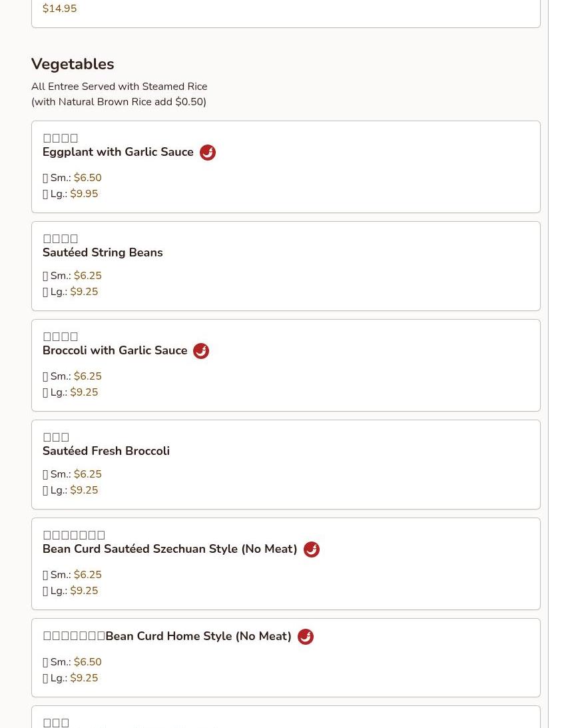Click chili icon for Bean Curd Home Style
Image resolution: width=562 pixels, height=728 pixels.
coord(306,637)
